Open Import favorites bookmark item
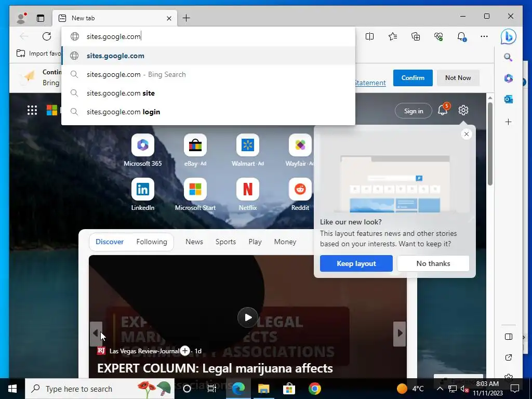Screen dimensions: 532x399 click(38, 54)
